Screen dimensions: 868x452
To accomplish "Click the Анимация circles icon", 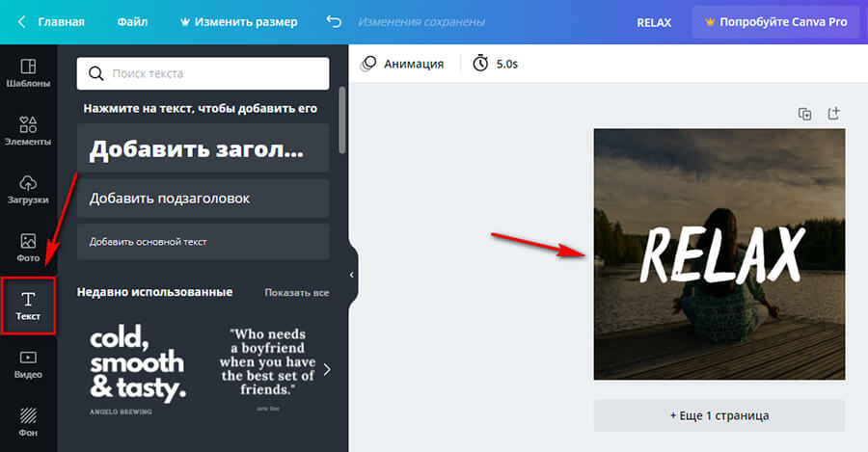I will [368, 64].
